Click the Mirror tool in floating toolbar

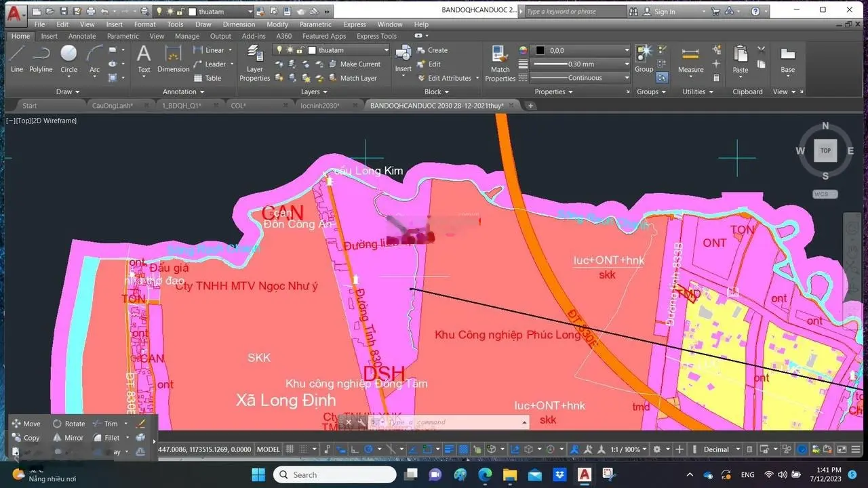(x=68, y=438)
